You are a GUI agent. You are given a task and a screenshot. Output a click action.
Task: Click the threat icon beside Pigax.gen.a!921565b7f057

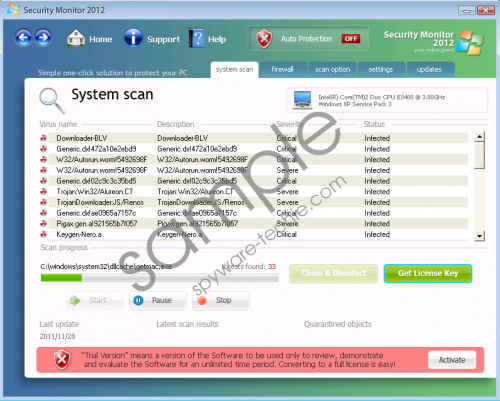[43, 223]
